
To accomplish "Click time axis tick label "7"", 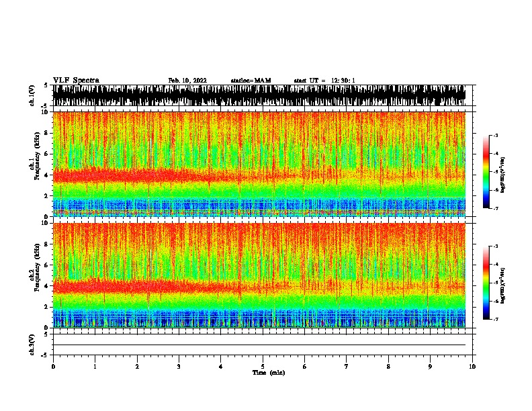I will tap(347, 367).
